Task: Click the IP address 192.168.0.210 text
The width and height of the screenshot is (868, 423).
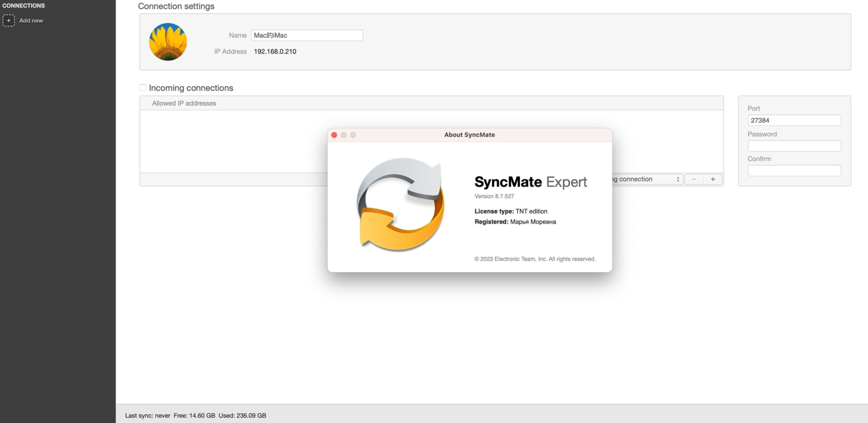Action: click(275, 52)
